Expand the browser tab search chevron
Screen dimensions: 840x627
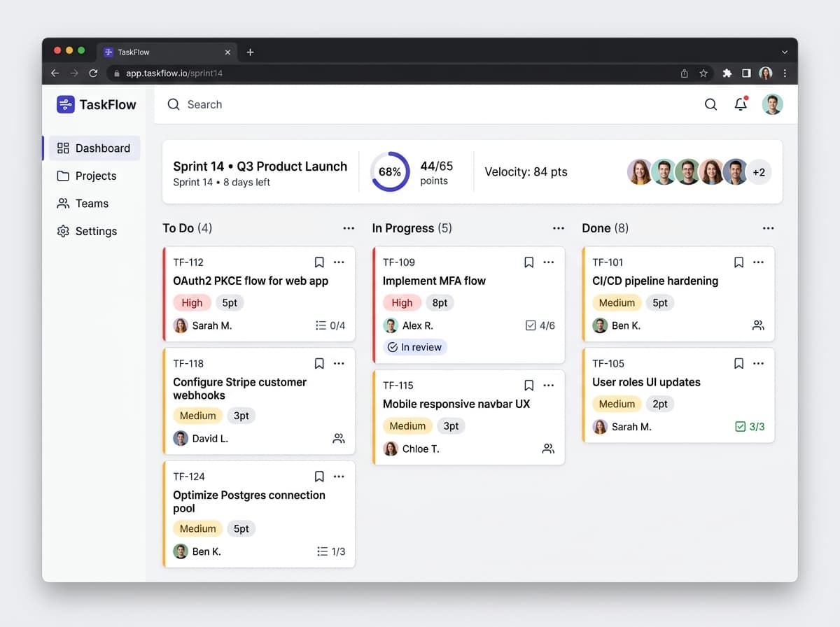click(x=785, y=52)
